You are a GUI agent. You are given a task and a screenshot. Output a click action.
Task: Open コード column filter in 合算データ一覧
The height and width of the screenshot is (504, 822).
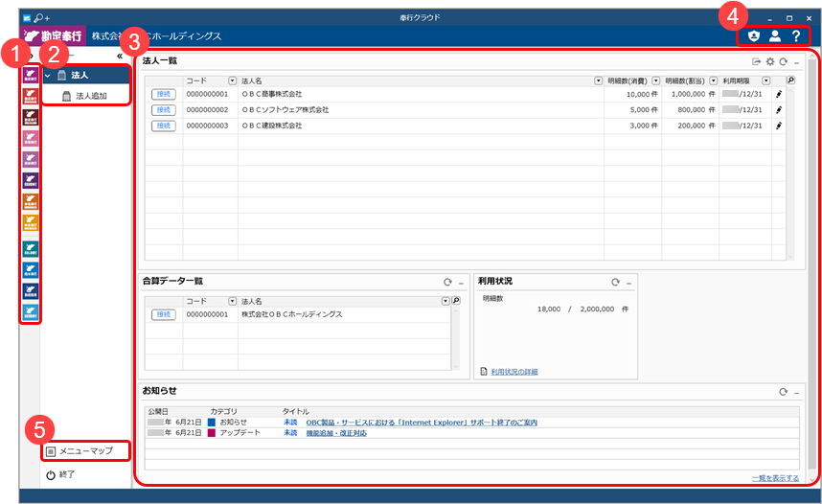[x=232, y=301]
